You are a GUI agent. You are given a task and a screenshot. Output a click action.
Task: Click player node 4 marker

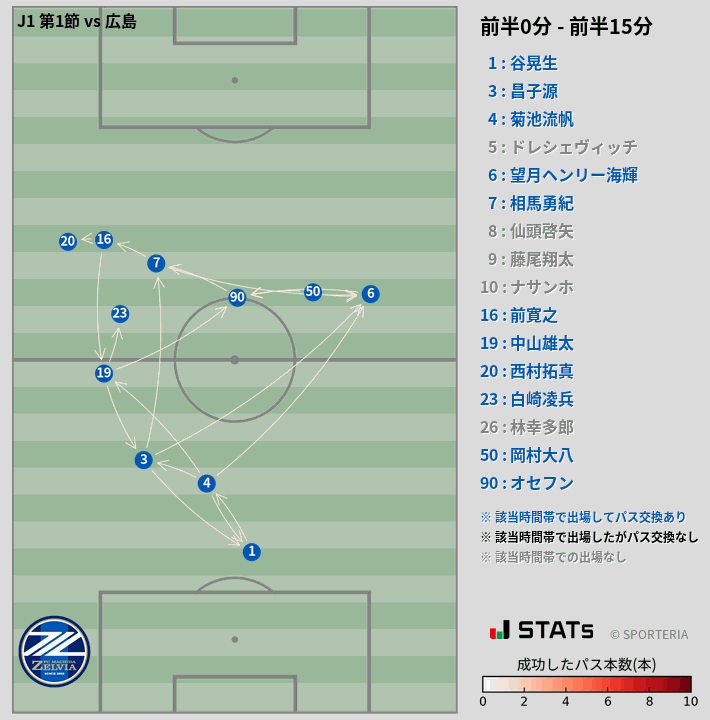206,484
